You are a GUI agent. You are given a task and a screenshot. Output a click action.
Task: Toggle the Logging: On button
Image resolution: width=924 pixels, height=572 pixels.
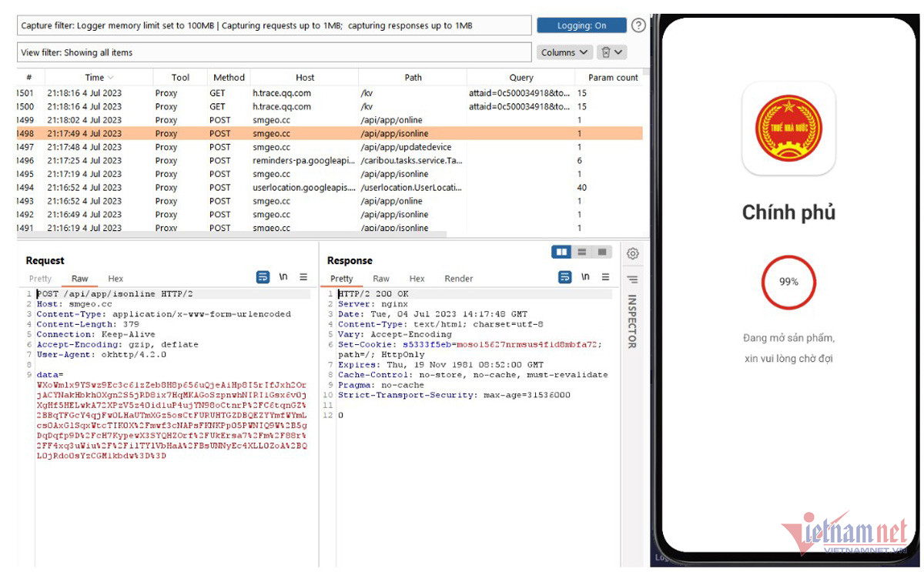(x=581, y=25)
